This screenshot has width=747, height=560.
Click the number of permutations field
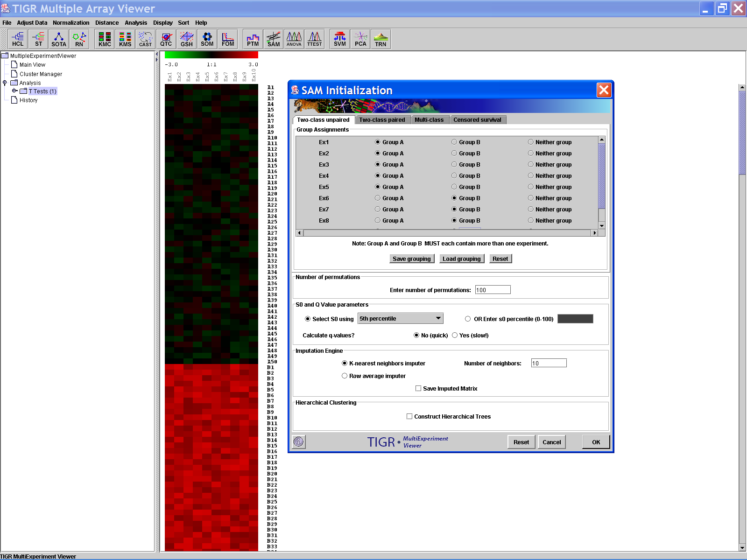click(493, 290)
